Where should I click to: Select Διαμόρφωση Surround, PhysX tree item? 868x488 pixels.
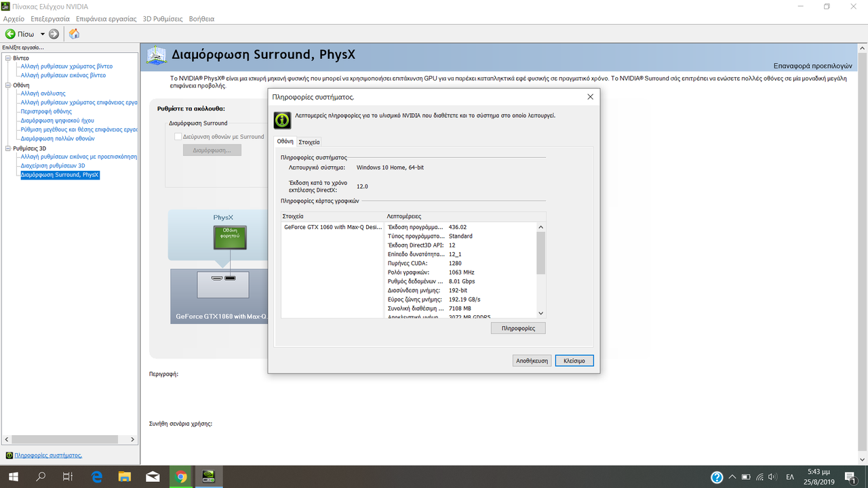click(60, 175)
